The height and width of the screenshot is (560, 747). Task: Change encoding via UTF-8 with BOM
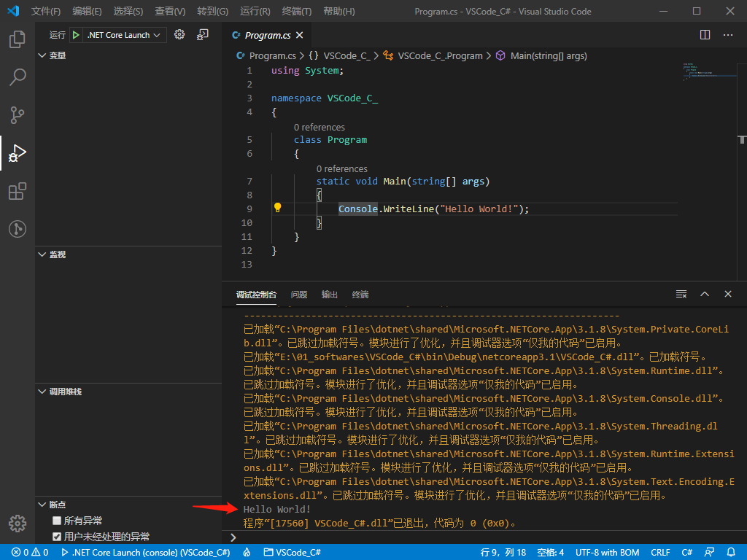tap(607, 552)
